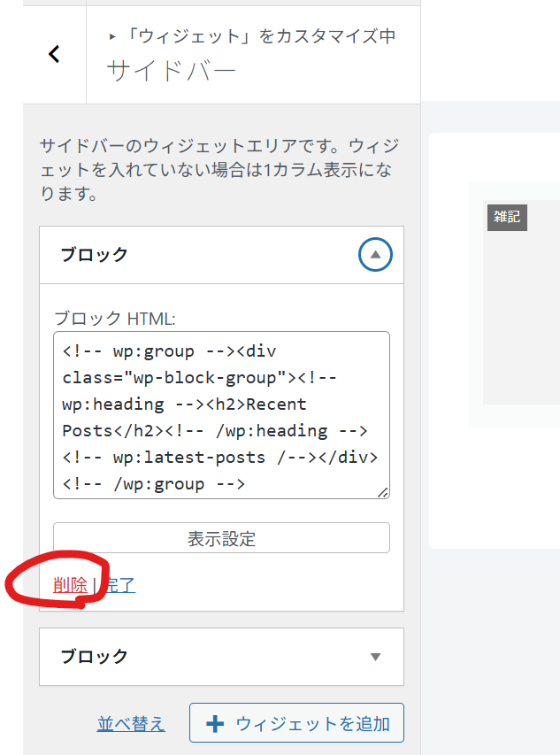Click the 削除 link to delete the widget
Screen dimensions: 560x755
pos(70,585)
